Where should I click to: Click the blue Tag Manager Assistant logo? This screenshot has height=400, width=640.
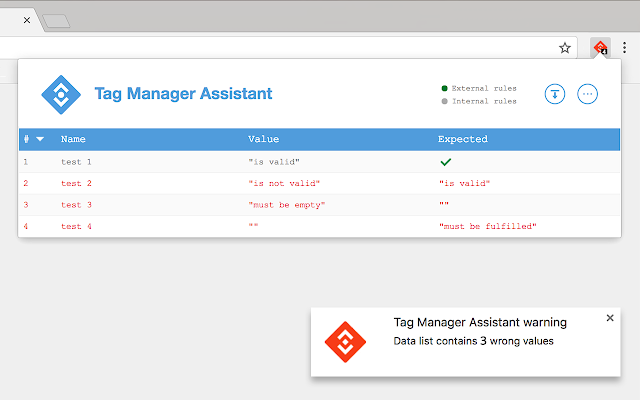[61, 95]
